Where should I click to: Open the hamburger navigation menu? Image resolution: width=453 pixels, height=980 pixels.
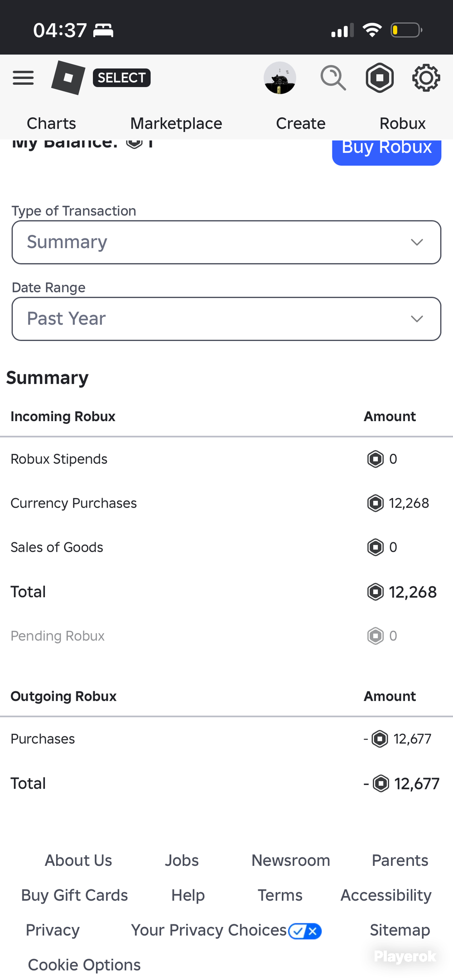pyautogui.click(x=23, y=78)
